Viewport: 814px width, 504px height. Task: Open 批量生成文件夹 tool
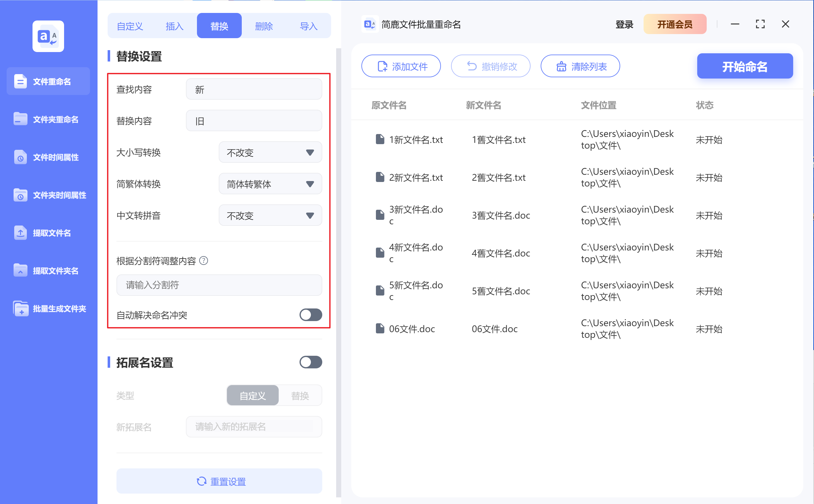pos(48,309)
